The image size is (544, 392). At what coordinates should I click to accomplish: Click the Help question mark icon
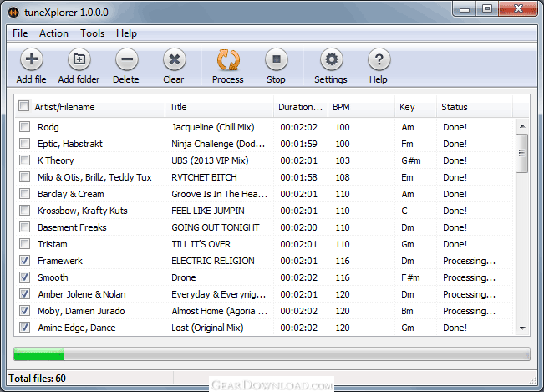coord(379,60)
